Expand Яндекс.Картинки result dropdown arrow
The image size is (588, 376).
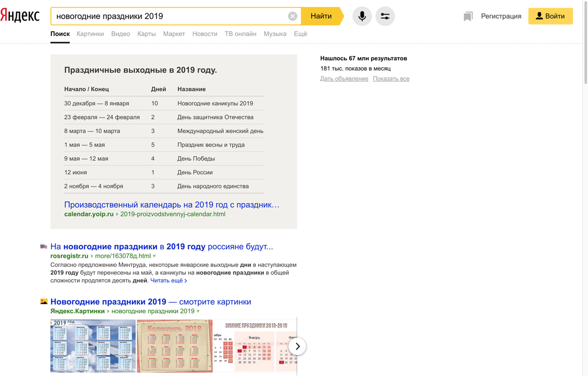tap(198, 311)
